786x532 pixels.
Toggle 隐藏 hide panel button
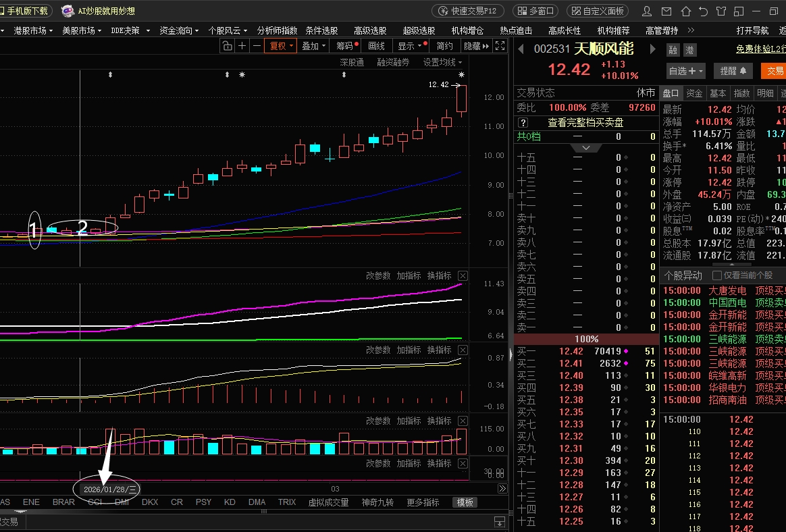pyautogui.click(x=476, y=46)
